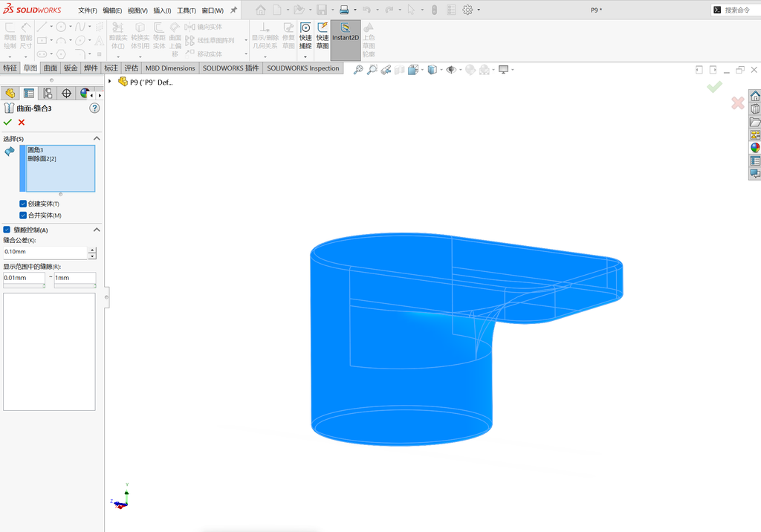Click the Previous View icon
Screen dimensions: 761x532
[x=386, y=69]
